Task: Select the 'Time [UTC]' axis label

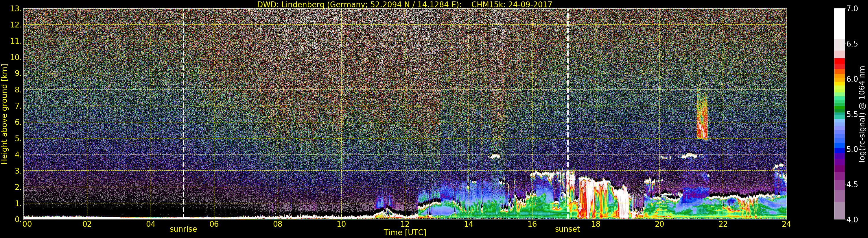Action: point(405,232)
